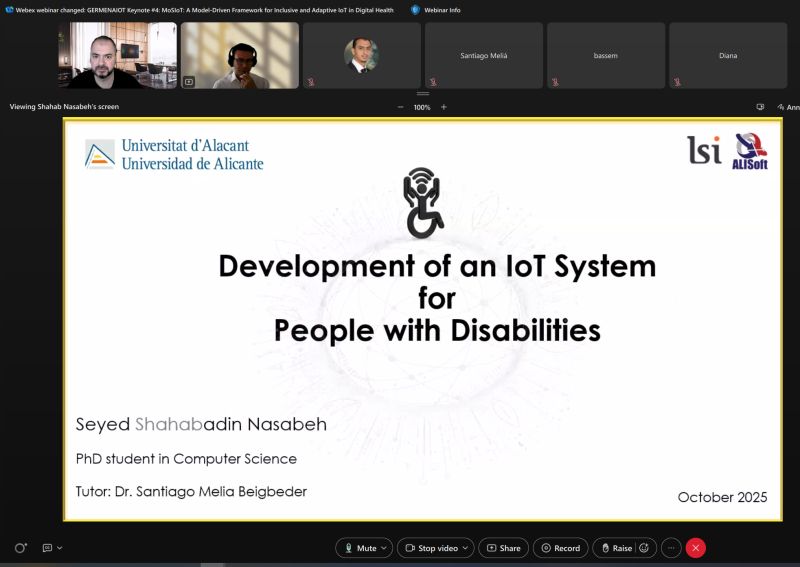Click the Webex logo icon in title bar
Viewport: 800px width, 567px height.
[x=9, y=10]
